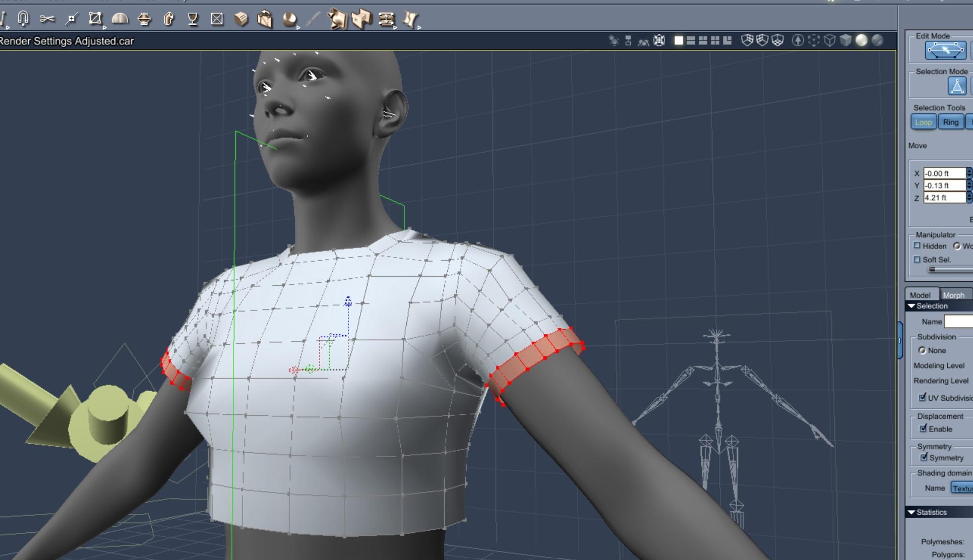Open the bounding-box tool flyout arrow
Image resolution: width=973 pixels, height=560 pixels.
point(104,27)
